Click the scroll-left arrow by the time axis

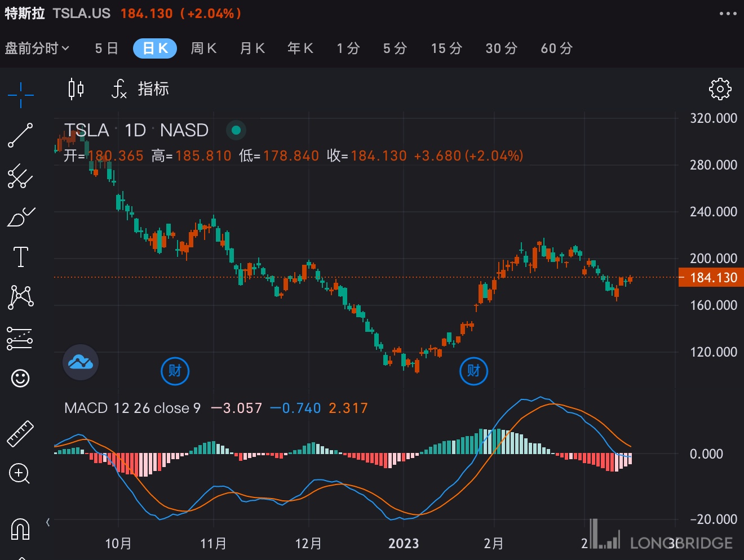48,522
